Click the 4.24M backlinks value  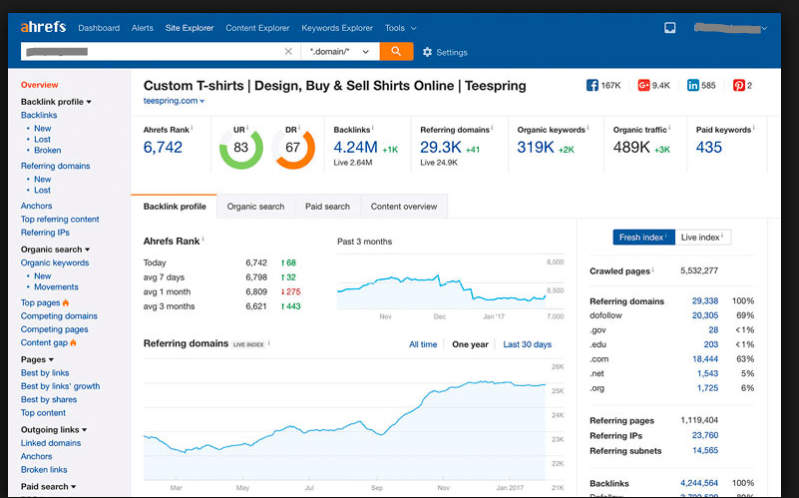click(355, 147)
